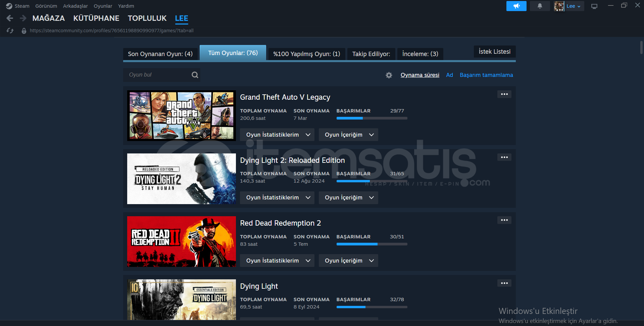Reload the page with the refresh icon
Screen dimensions: 644x326
pyautogui.click(x=10, y=31)
